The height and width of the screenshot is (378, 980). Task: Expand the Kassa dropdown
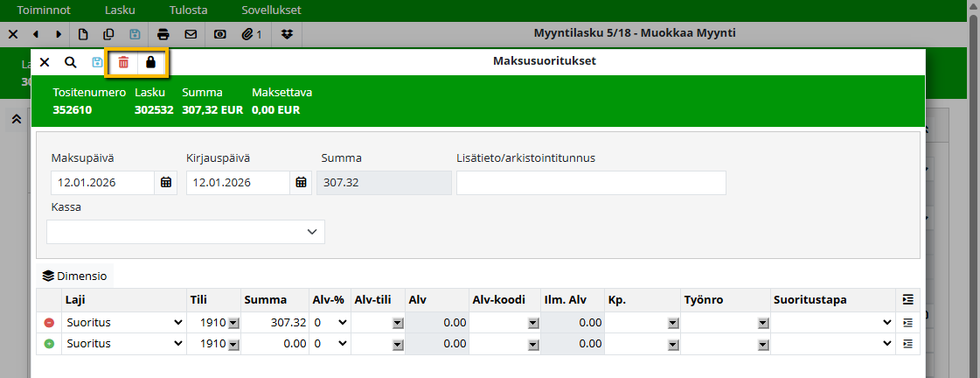(x=185, y=232)
